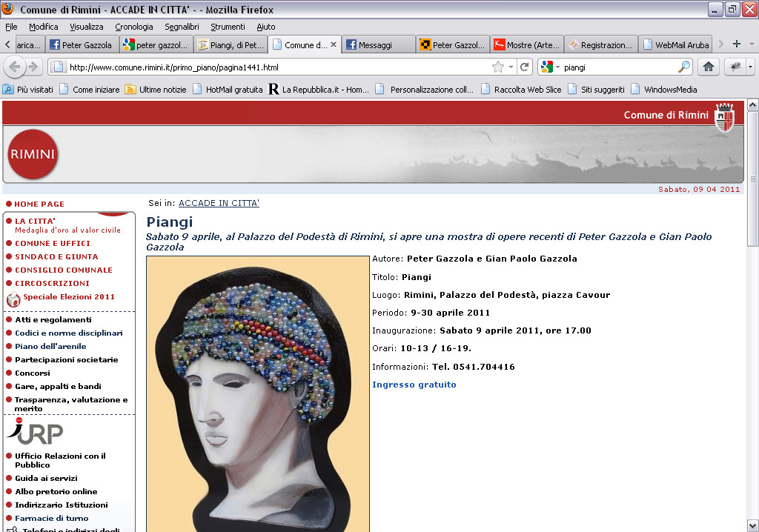Open Farmacie di turno link
This screenshot has width=759, height=532.
click(x=51, y=518)
